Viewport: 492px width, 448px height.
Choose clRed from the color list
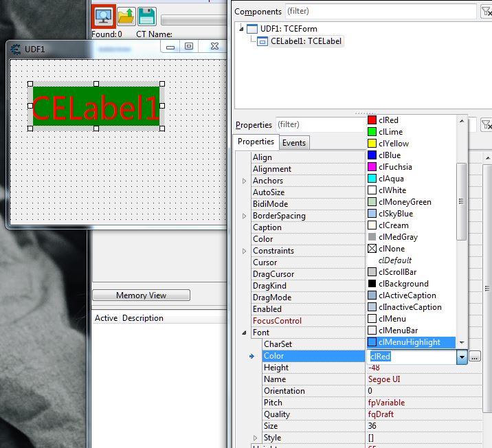pos(411,120)
